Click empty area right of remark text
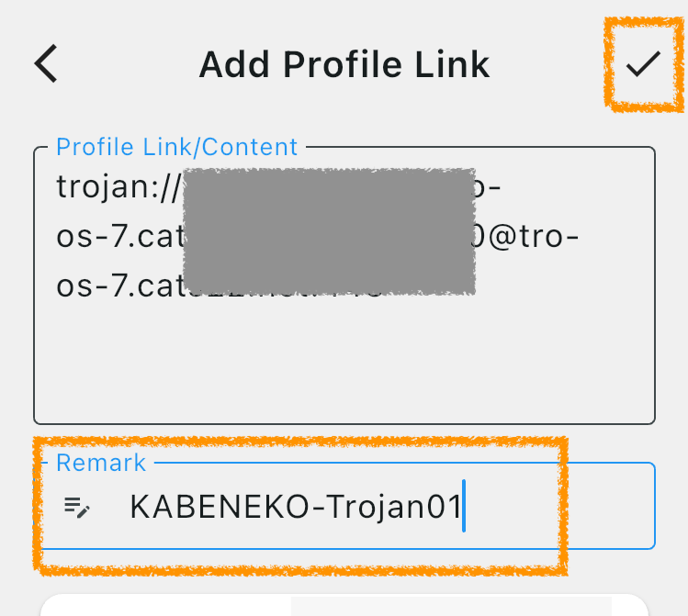The height and width of the screenshot is (616, 688). (x=559, y=507)
